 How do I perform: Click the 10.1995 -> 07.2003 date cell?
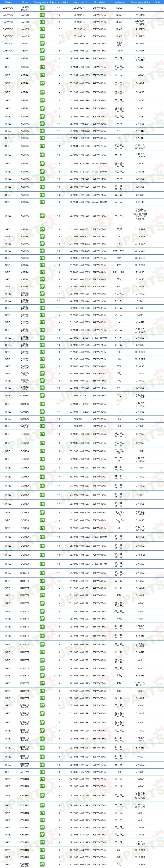[x=80, y=857]
